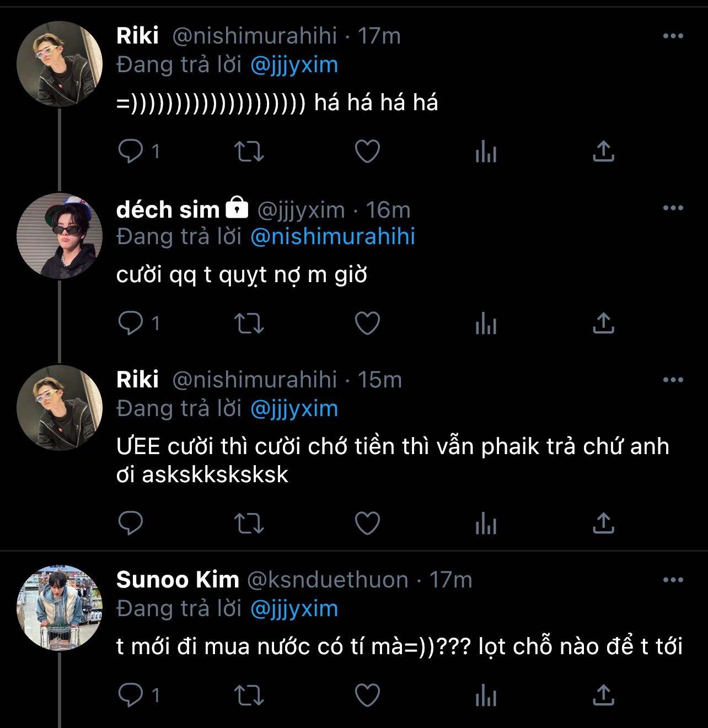View analytics on Riki's 15m tweet
The width and height of the screenshot is (708, 728).
click(x=486, y=523)
